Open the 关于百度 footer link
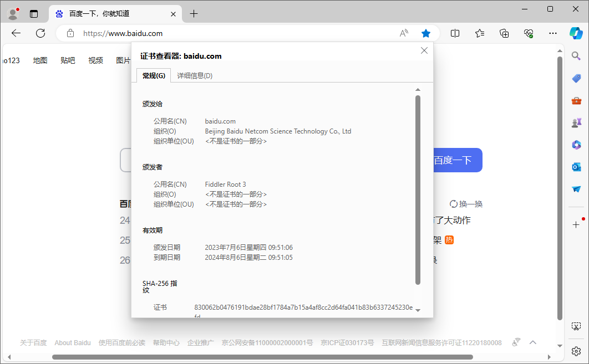The image size is (589, 364). [33, 342]
